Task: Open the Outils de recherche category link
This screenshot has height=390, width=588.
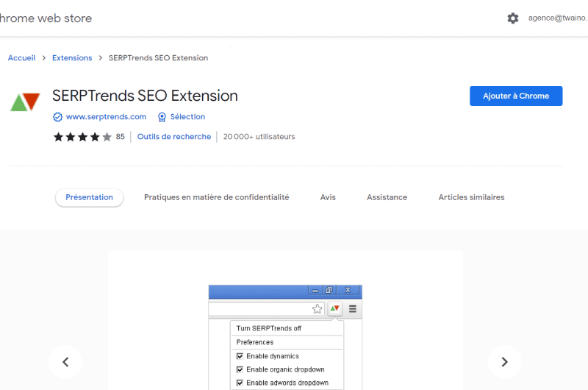Action: 174,137
